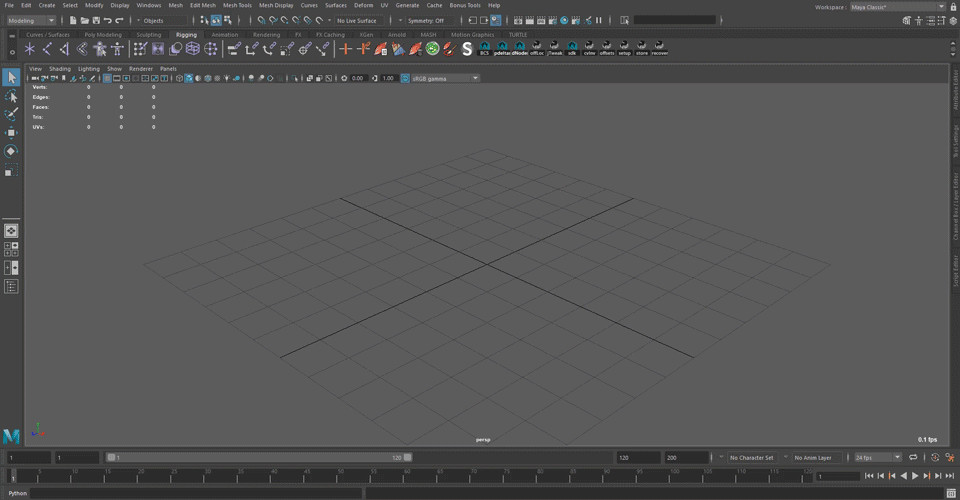Toggle select by hierarchy mode
960x500 pixels.
tap(204, 20)
